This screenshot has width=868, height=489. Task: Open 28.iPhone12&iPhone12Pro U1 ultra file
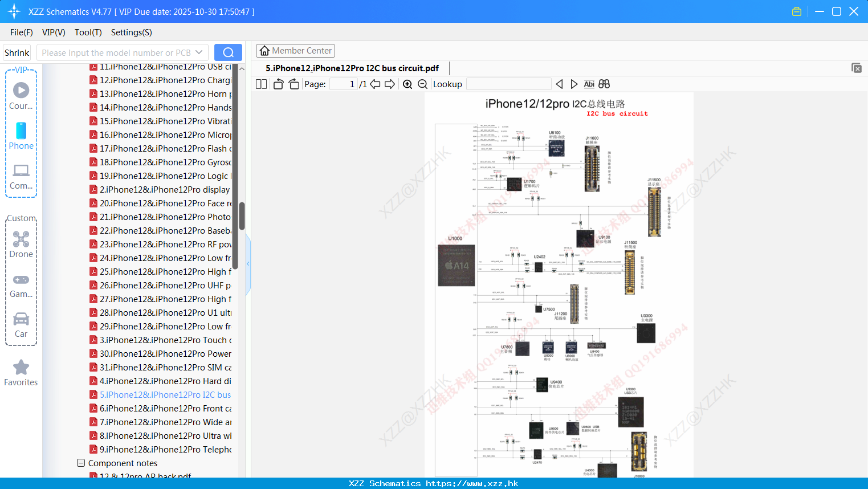(161, 313)
